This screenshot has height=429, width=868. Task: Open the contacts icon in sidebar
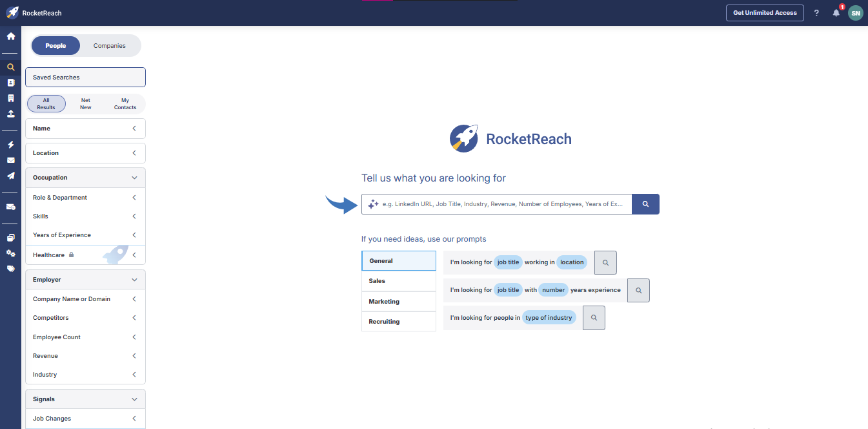click(10, 83)
